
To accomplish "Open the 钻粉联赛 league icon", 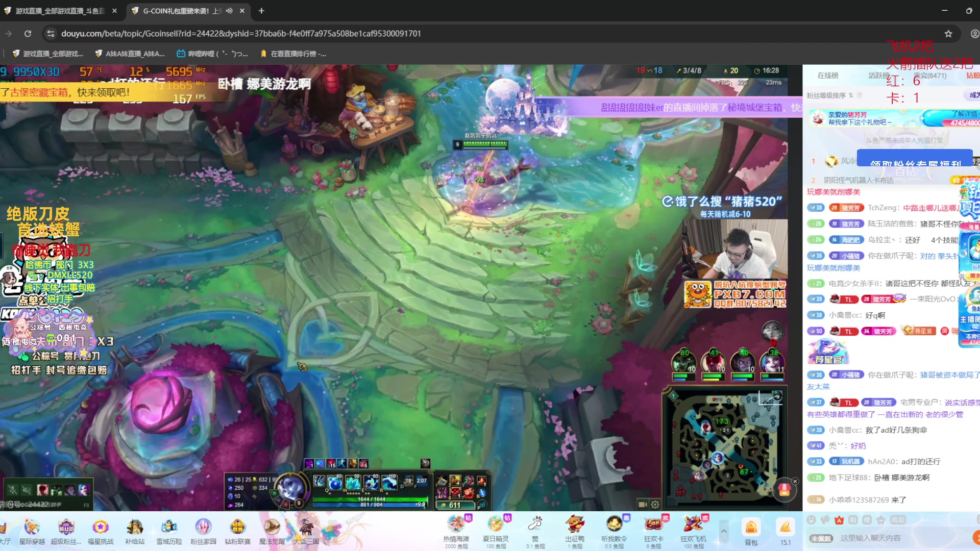I will pos(237,531).
